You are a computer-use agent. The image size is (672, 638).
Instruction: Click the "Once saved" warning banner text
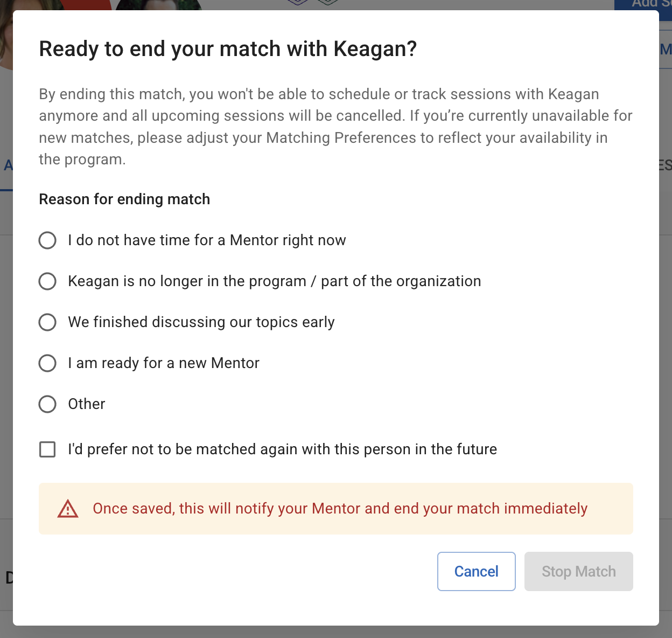(340, 509)
